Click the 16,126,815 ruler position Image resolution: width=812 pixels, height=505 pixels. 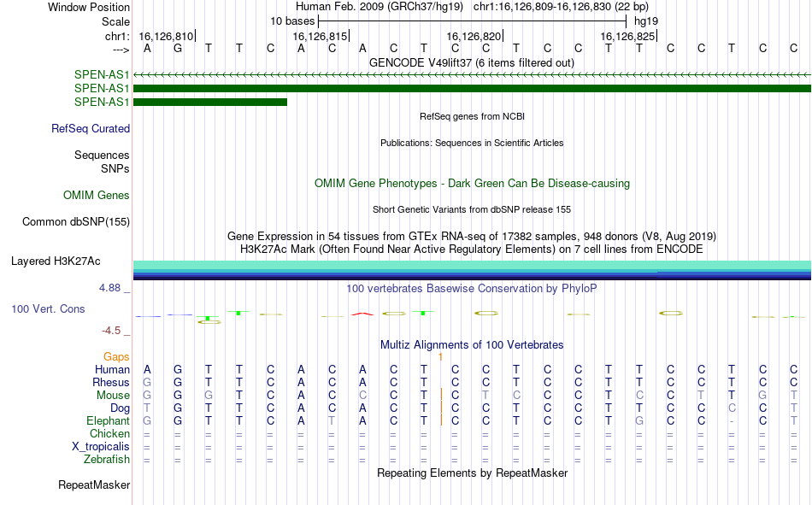320,36
